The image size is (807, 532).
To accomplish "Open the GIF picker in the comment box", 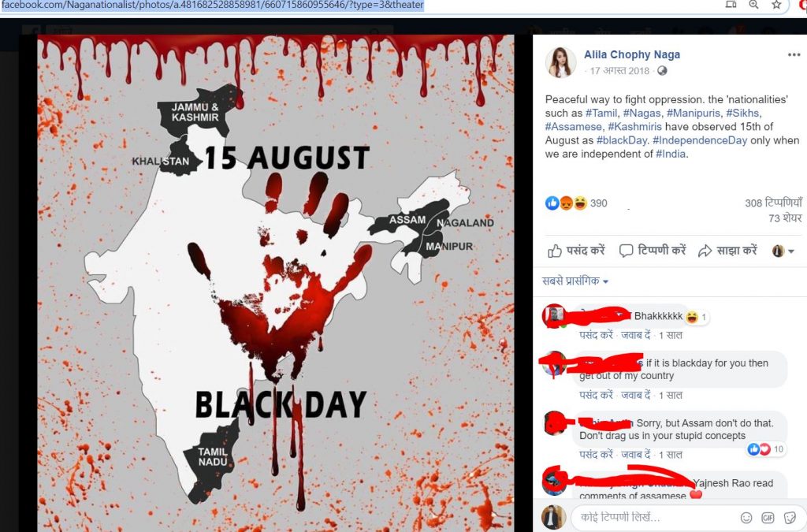I will 768,518.
